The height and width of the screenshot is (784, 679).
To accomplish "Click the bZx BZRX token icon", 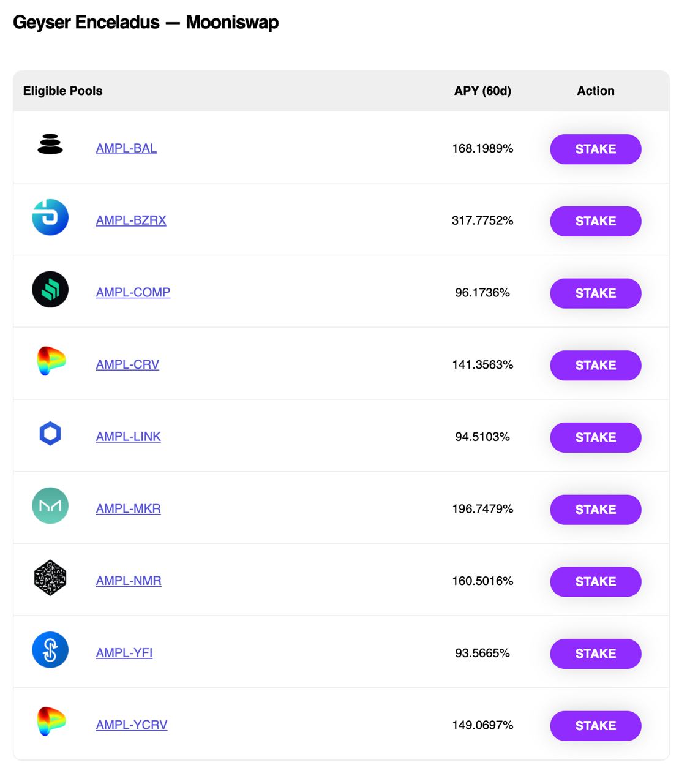I will tap(50, 217).
